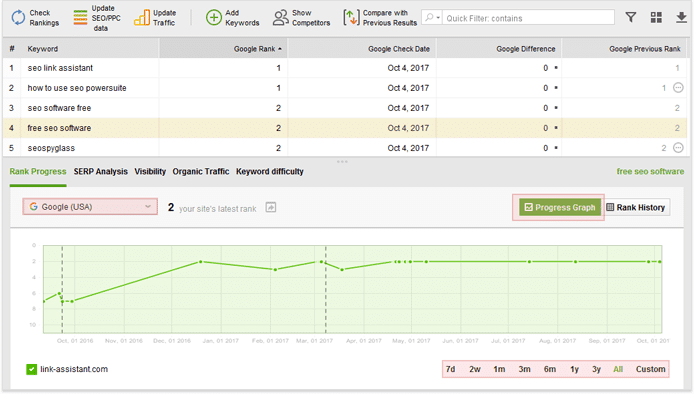Image resolution: width=694 pixels, height=394 pixels.
Task: Set graph range to All
Action: pyautogui.click(x=618, y=369)
